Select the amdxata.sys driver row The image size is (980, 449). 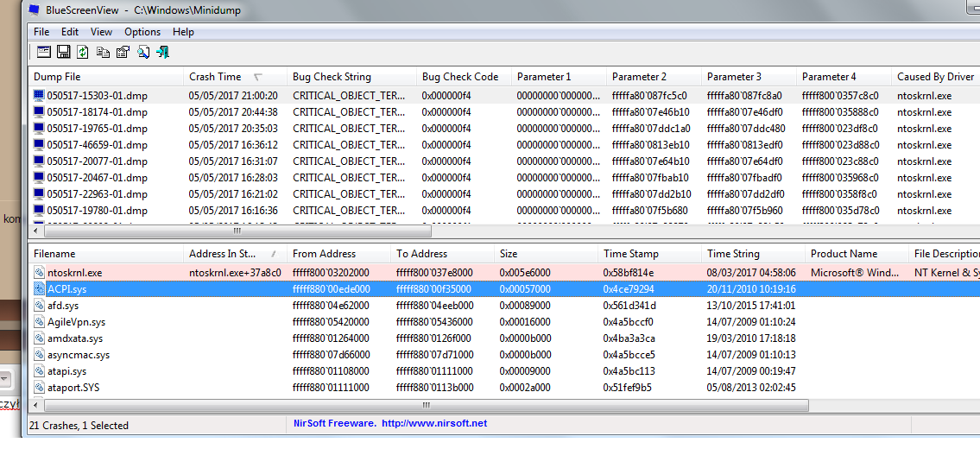tap(74, 338)
